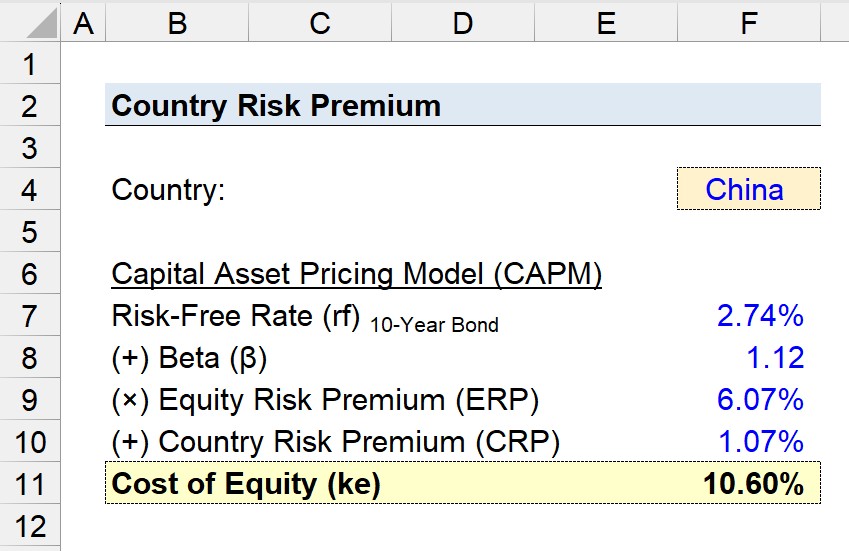Click the Cost of Equity (ke) label

click(x=246, y=483)
